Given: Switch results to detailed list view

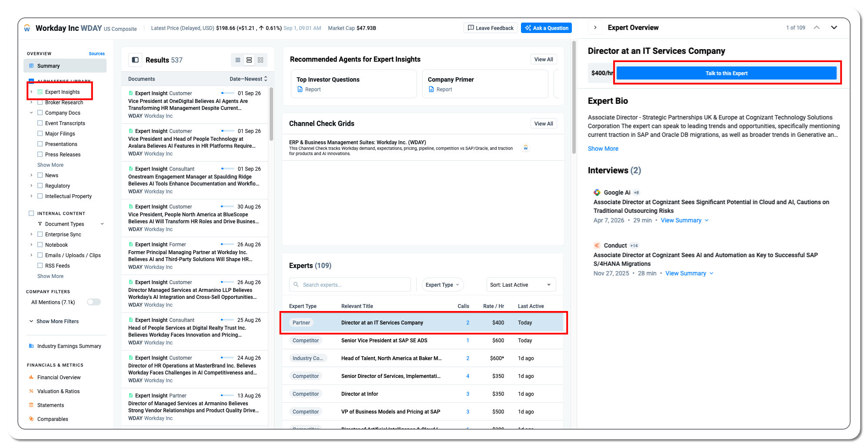Looking at the screenshot, I should [249, 60].
